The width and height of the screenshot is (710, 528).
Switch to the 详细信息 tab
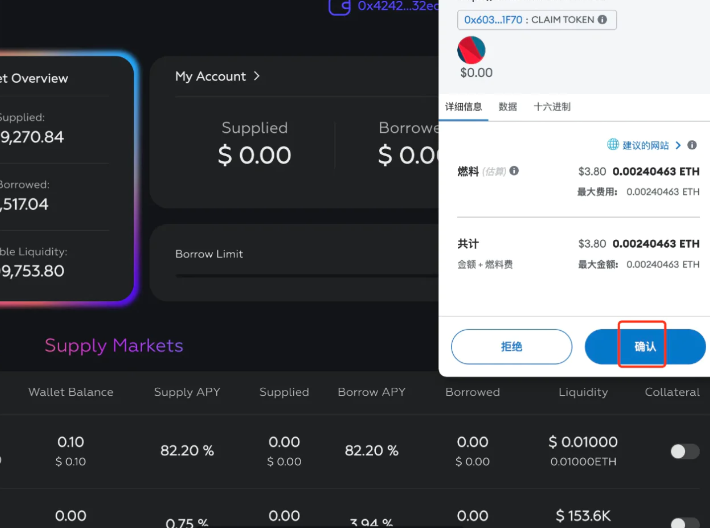tap(463, 107)
